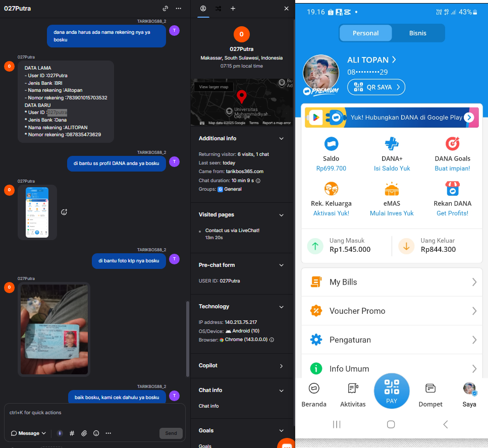Open the Voucher Promo row
Viewport: 488px width, 448px height.
[x=392, y=311]
